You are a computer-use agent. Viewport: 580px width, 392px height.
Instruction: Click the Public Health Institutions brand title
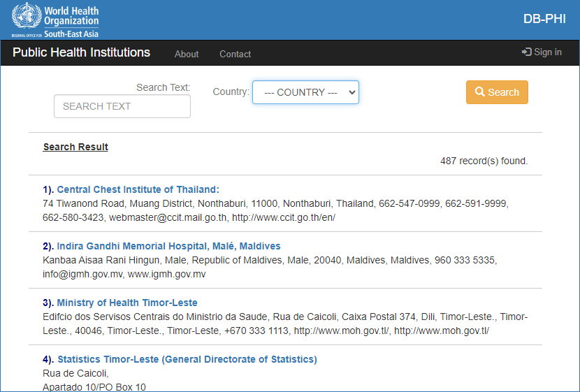coord(81,52)
